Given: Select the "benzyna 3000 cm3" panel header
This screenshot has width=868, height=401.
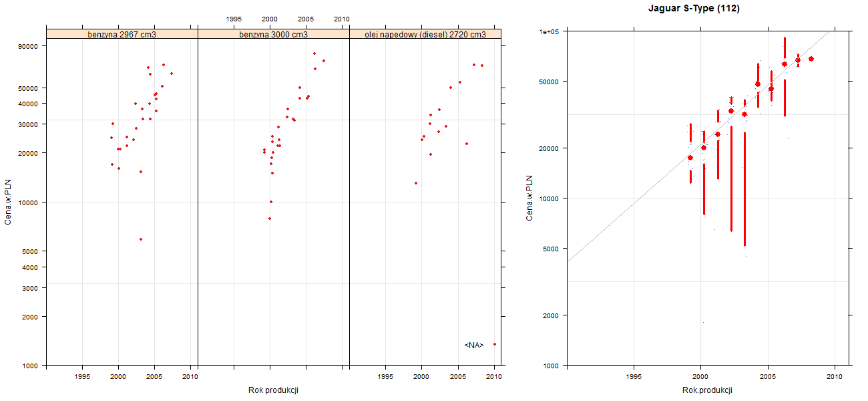Looking at the screenshot, I should (274, 34).
